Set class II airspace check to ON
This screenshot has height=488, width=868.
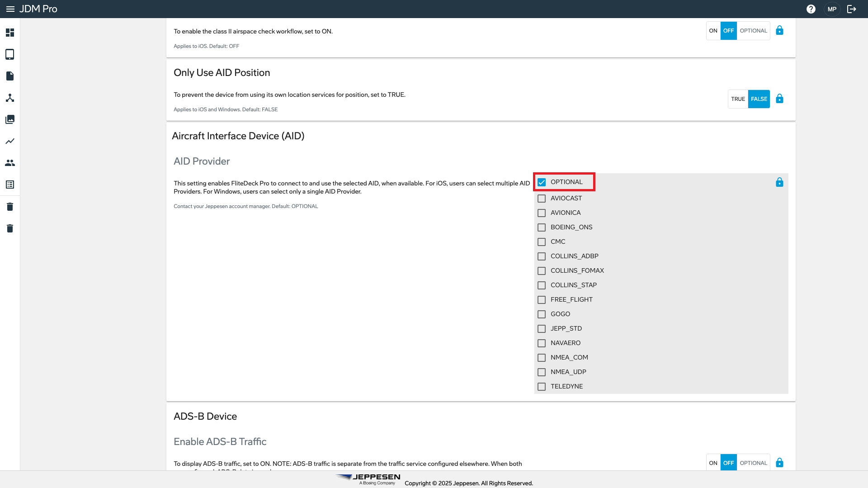(713, 31)
